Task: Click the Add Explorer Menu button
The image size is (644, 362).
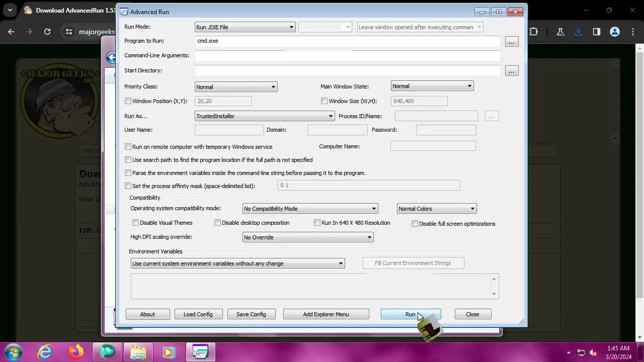Action: [x=326, y=314]
